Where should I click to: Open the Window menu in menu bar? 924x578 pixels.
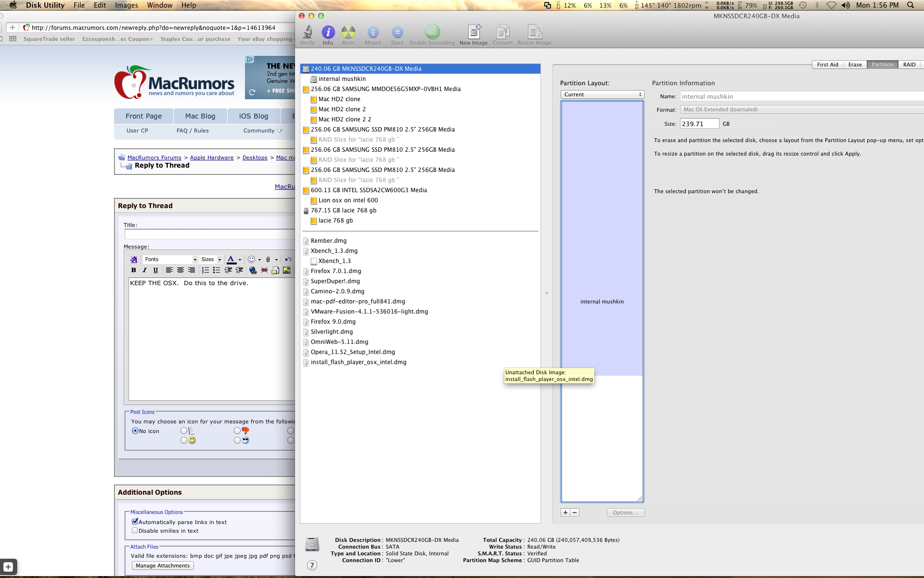[x=160, y=5]
